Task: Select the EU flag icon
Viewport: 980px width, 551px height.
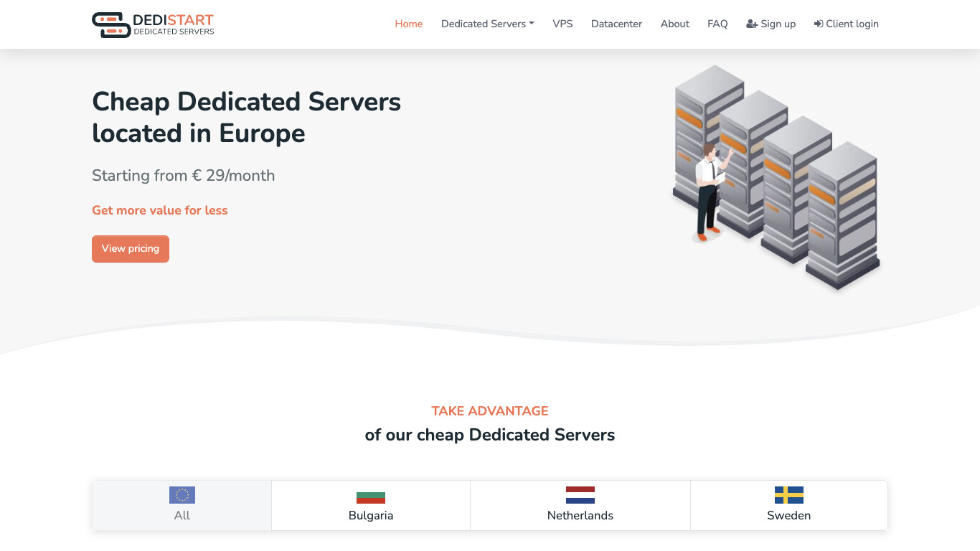Action: coord(182,495)
